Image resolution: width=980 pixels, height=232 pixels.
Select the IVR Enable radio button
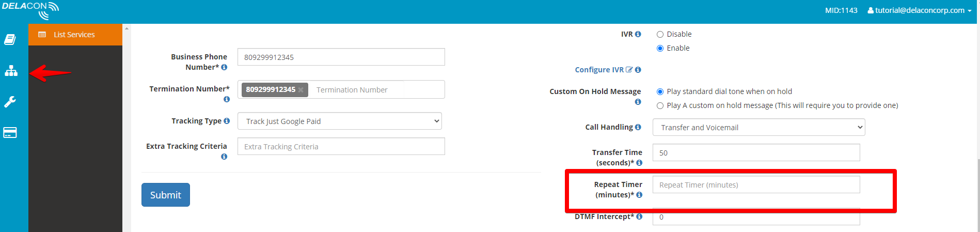[660, 49]
